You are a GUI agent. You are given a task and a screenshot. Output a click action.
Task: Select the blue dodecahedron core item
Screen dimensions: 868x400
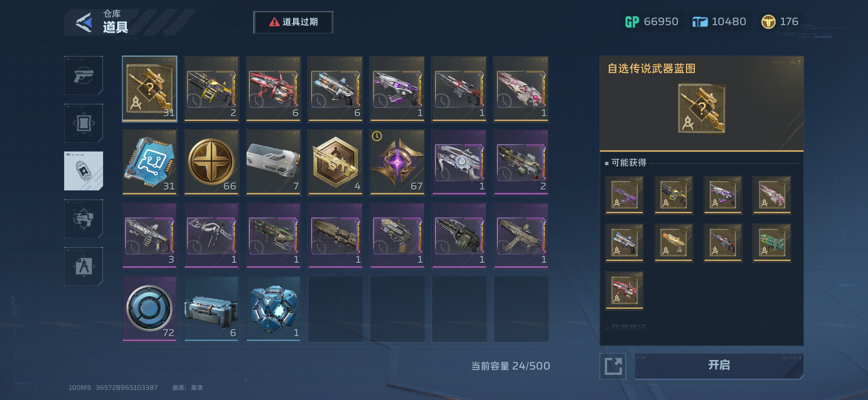[x=273, y=309]
